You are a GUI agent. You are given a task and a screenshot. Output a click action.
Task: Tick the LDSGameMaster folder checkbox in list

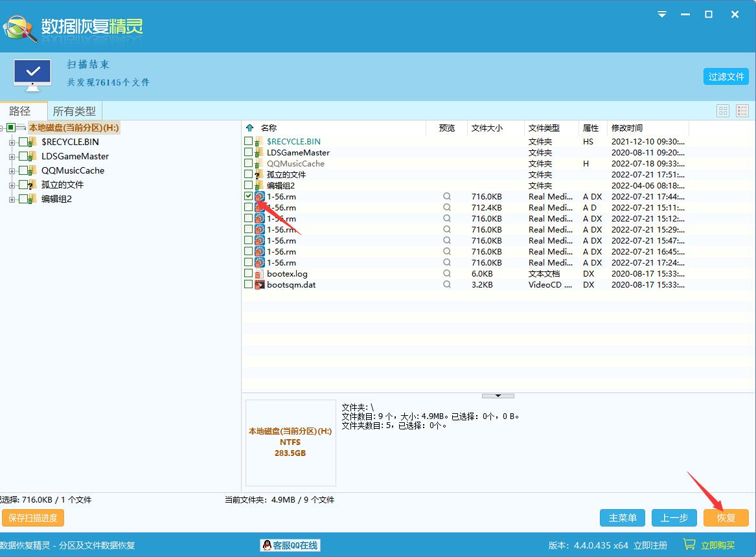click(x=249, y=152)
